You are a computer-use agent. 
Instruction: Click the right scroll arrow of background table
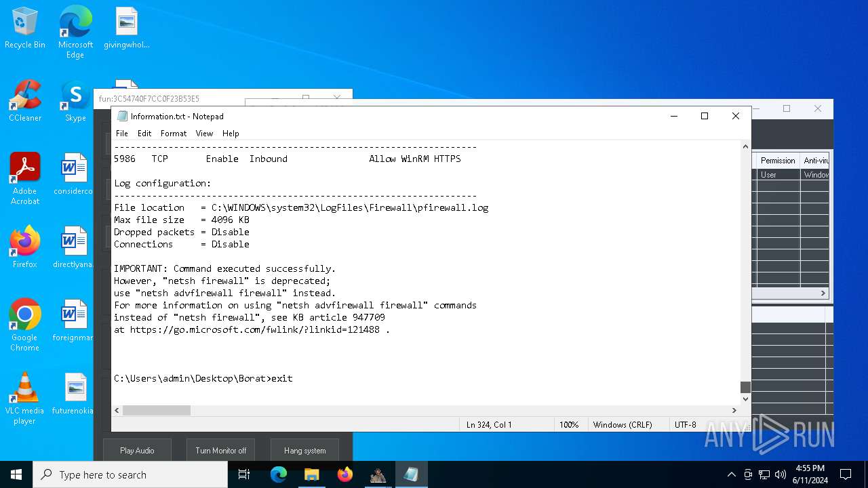[823, 293]
